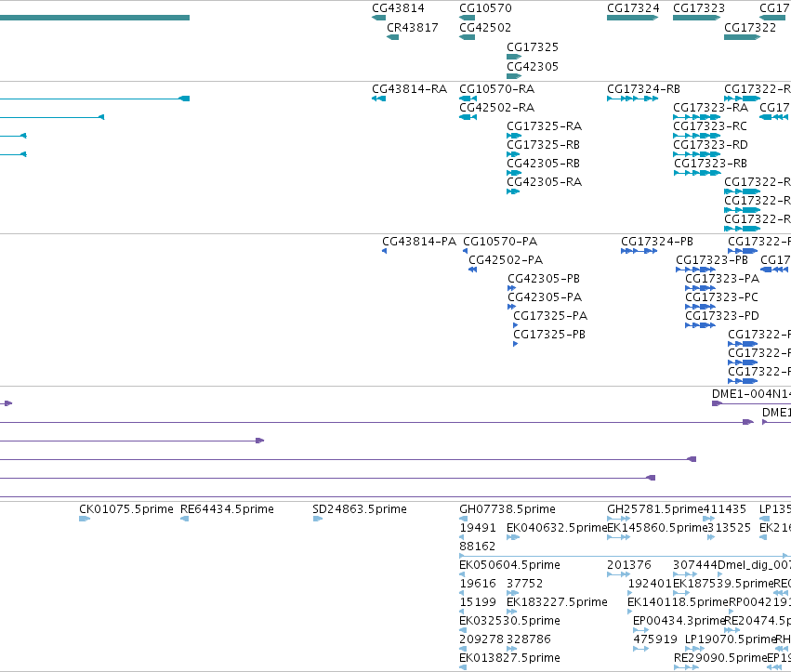Click the 37752 feature label

tap(524, 584)
